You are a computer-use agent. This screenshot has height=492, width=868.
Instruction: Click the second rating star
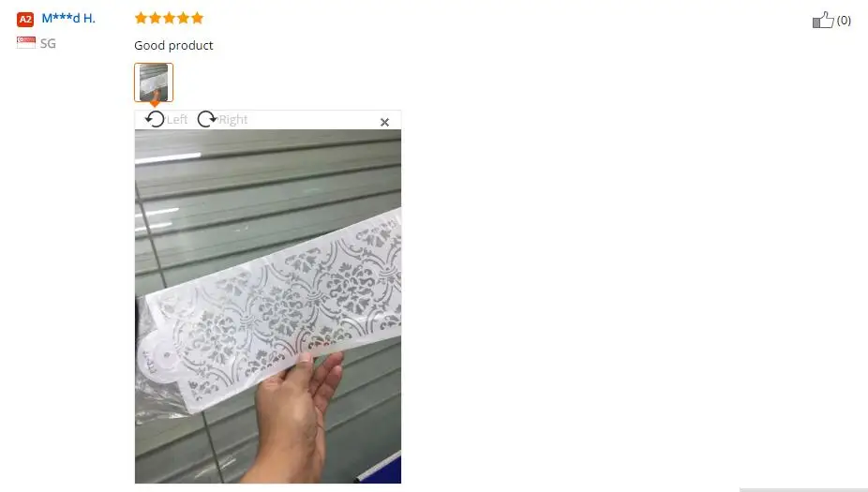pos(155,18)
